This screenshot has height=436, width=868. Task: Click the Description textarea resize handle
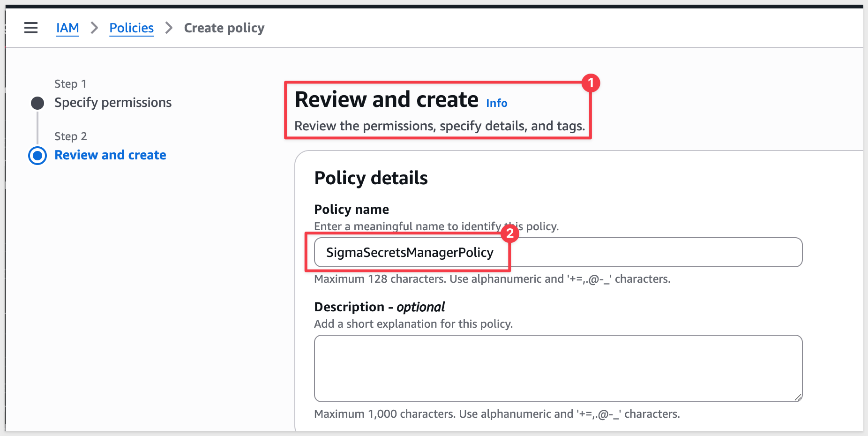(x=798, y=397)
